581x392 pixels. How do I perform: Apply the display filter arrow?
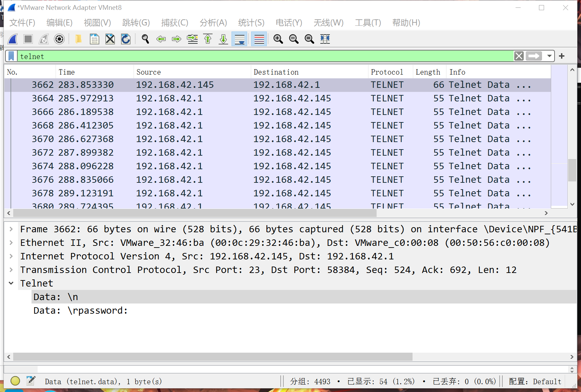click(x=534, y=56)
